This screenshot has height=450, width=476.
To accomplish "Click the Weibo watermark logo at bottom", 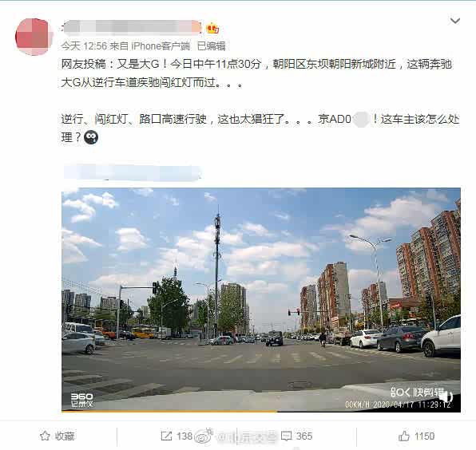I will (204, 436).
